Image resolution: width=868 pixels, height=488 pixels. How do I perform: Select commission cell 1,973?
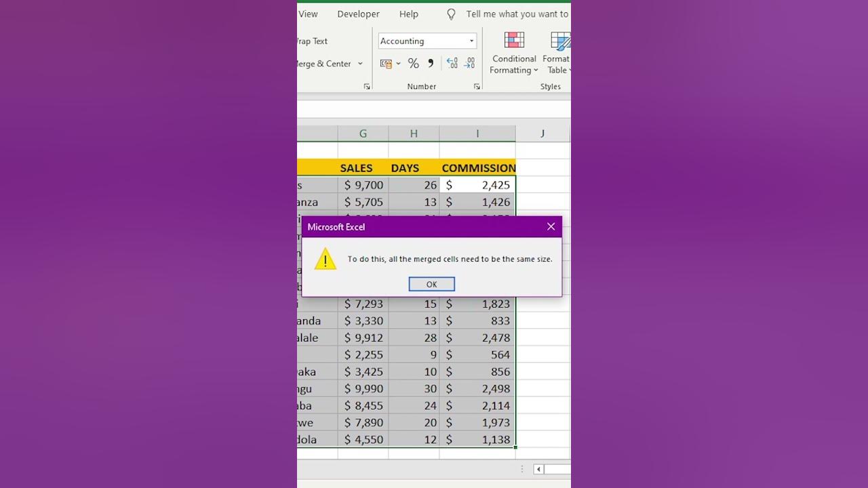tap(477, 422)
